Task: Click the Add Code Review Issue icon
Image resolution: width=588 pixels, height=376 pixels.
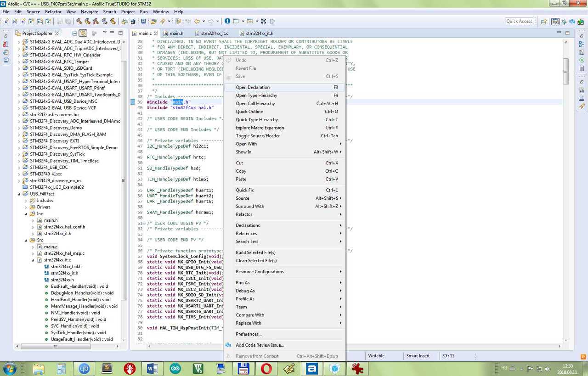Action: click(228, 345)
